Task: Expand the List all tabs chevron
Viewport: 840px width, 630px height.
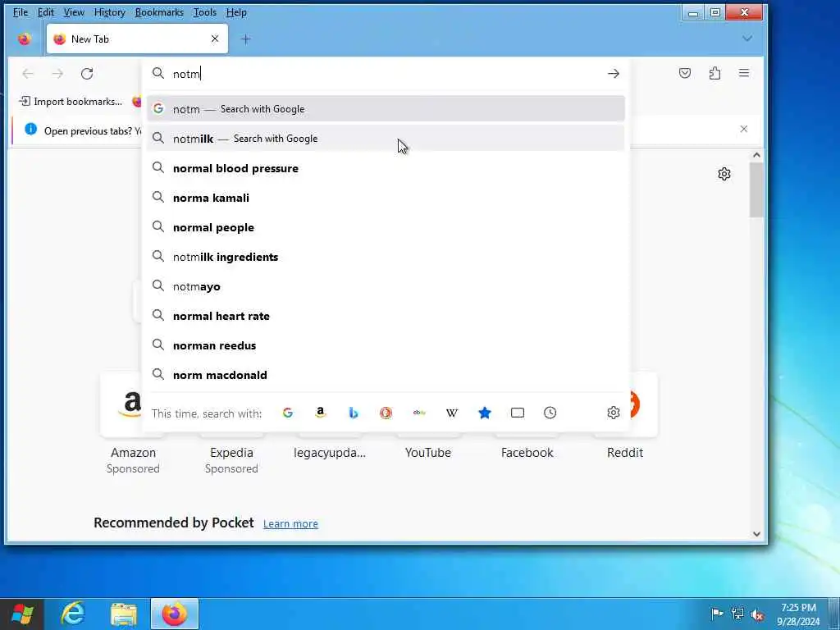Action: coord(747,39)
